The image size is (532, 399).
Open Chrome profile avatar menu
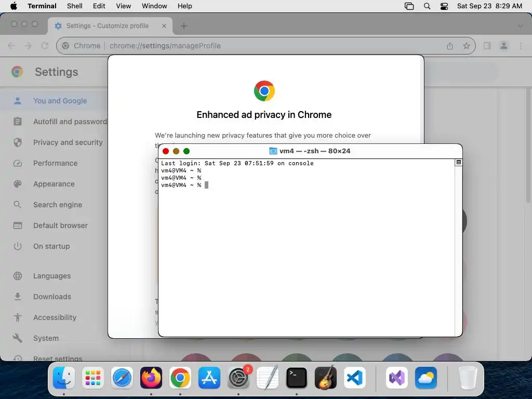[504, 46]
